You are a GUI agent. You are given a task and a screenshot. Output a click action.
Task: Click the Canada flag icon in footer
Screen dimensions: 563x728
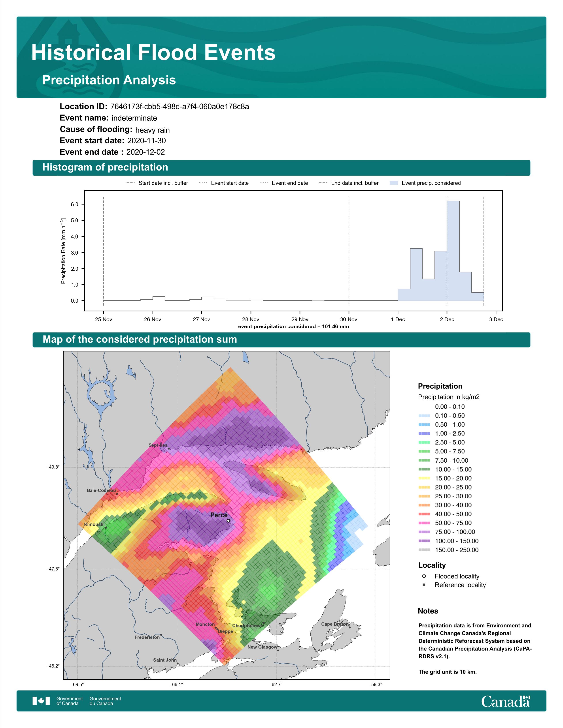click(41, 701)
